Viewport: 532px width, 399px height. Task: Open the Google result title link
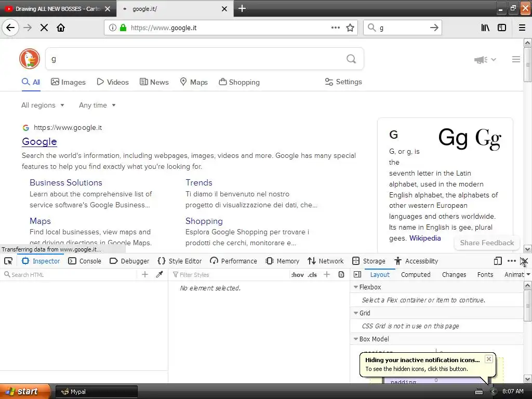39,141
